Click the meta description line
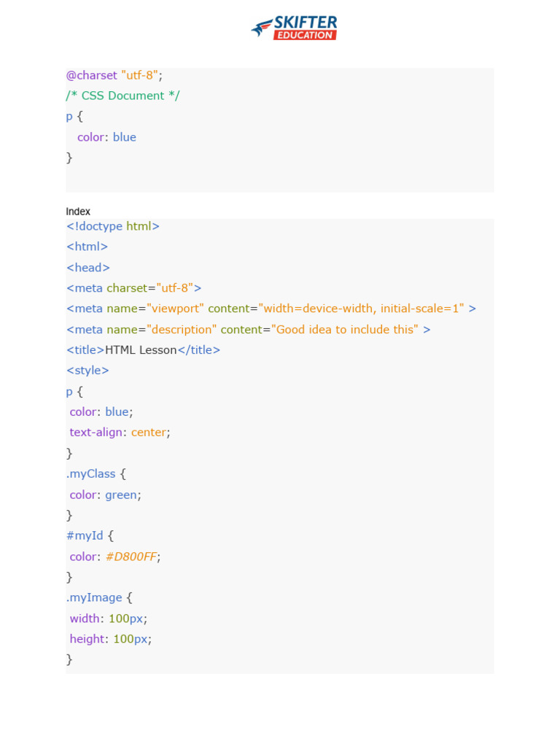This screenshot has width=560, height=747. tap(249, 330)
